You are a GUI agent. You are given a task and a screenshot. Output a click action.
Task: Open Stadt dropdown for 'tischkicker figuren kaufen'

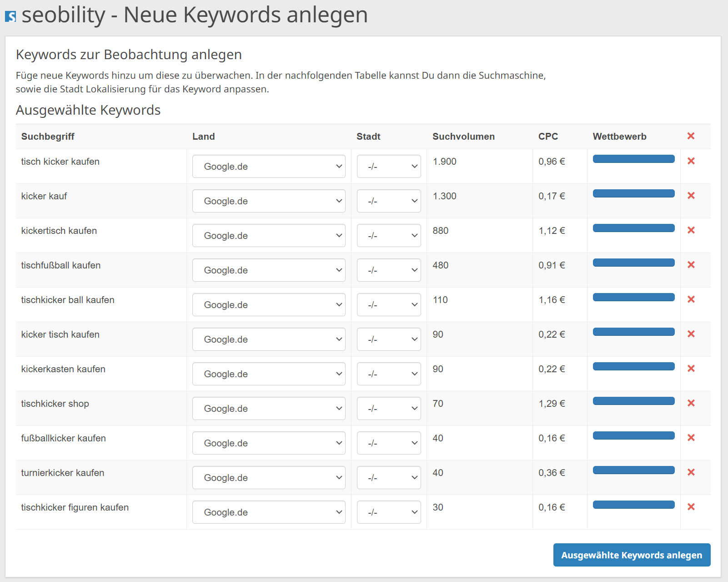(389, 512)
